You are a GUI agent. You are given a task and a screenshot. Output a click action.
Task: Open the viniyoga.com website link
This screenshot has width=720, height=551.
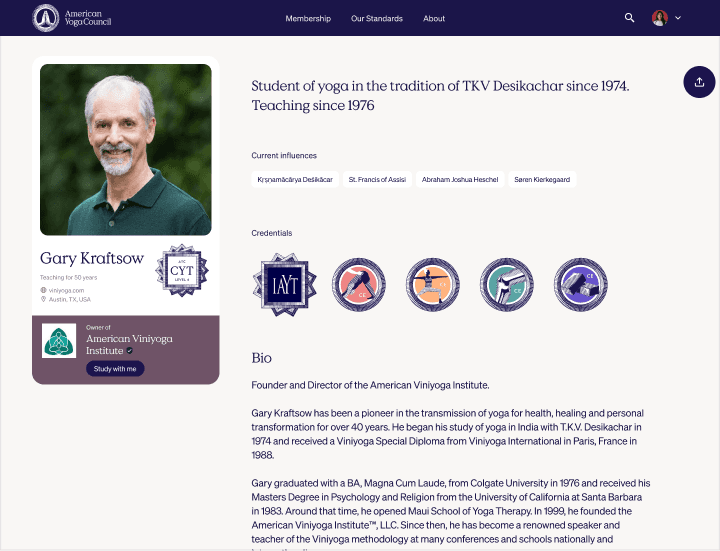67,290
